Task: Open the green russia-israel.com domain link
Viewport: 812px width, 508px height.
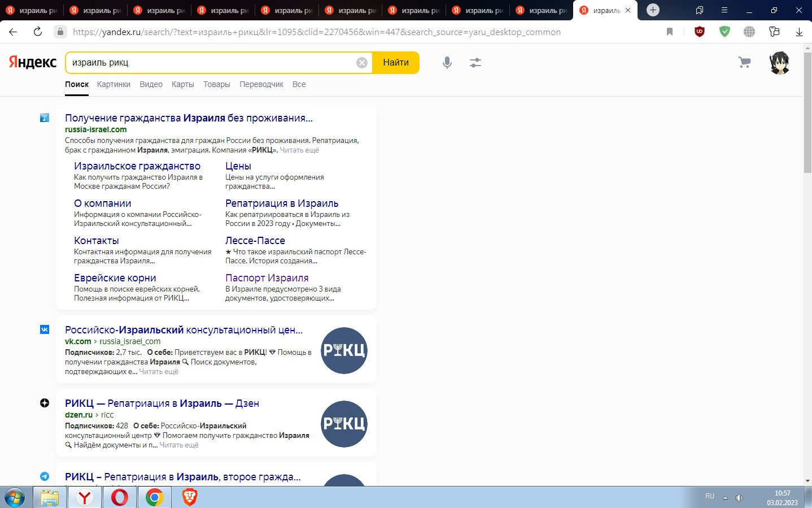Action: coord(95,129)
